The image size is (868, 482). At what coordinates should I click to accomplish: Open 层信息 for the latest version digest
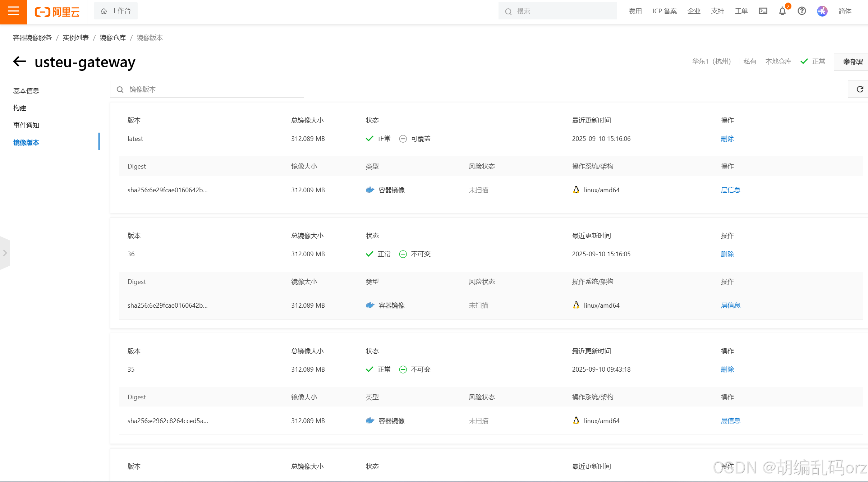(730, 190)
